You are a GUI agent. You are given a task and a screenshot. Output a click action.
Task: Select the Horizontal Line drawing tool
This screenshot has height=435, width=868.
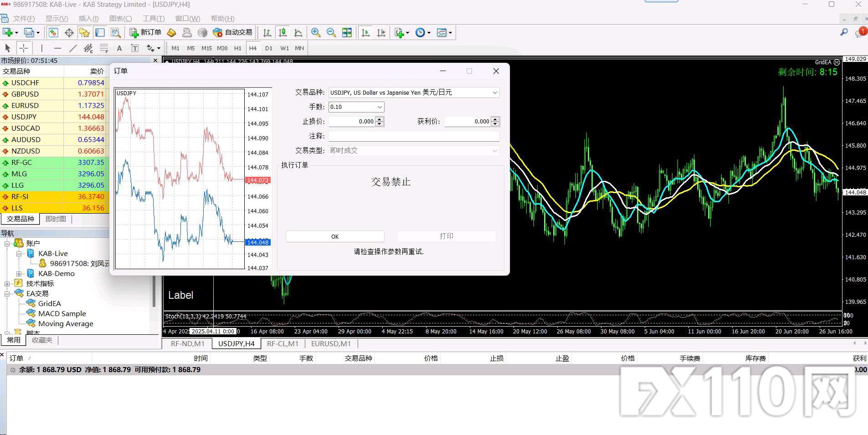(x=57, y=48)
